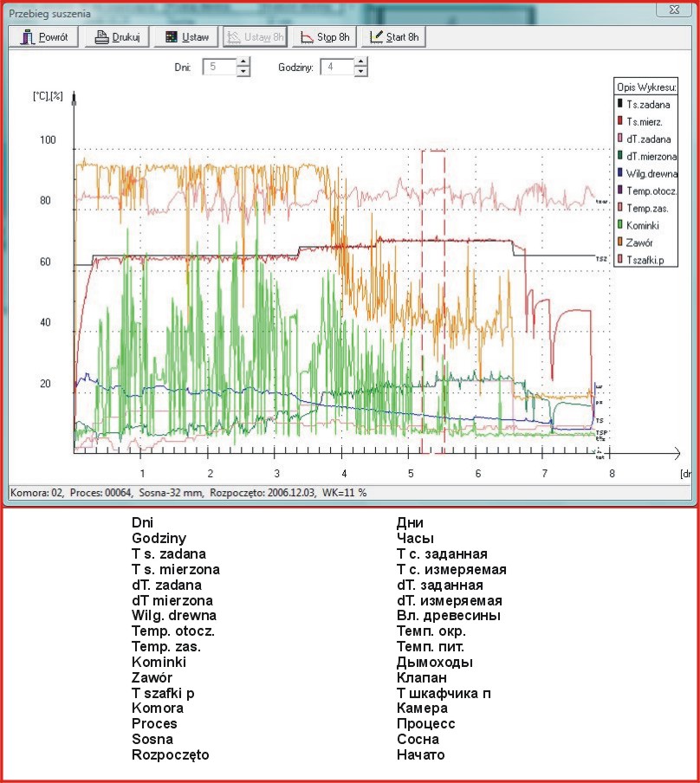Viewport: 700px width, 783px height.
Task: Click the status bar text Rozpoczęto: 2006.12.03
Action: point(262,493)
